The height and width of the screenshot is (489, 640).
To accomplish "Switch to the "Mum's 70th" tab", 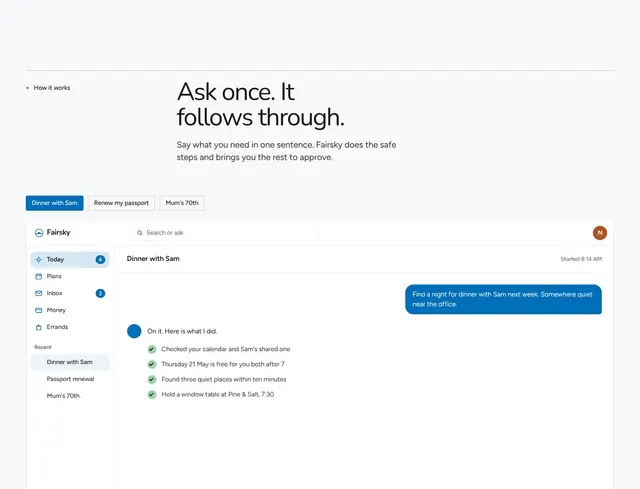I will [182, 203].
